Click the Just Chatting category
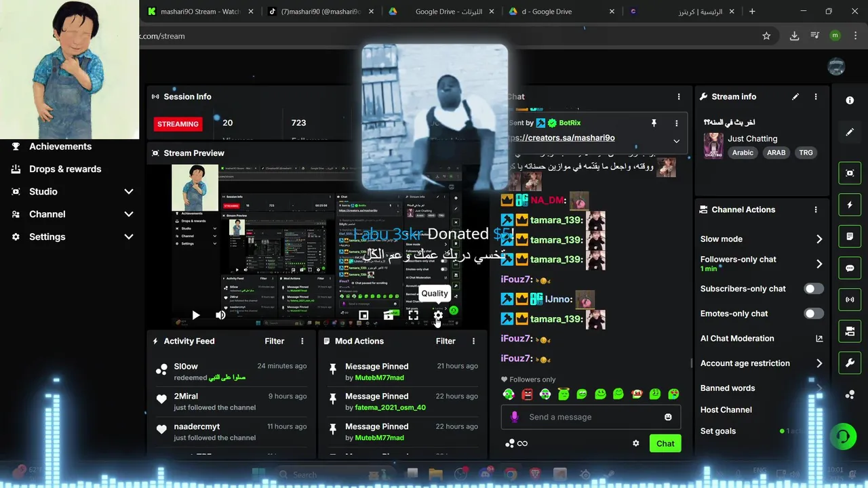This screenshot has width=868, height=488. (x=752, y=138)
